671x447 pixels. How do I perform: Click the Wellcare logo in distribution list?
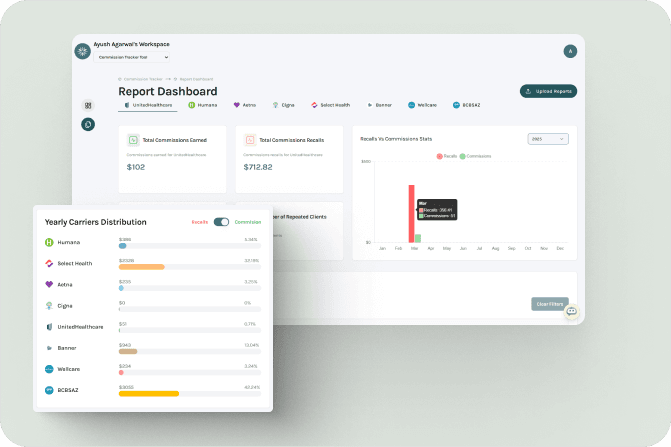coord(49,369)
